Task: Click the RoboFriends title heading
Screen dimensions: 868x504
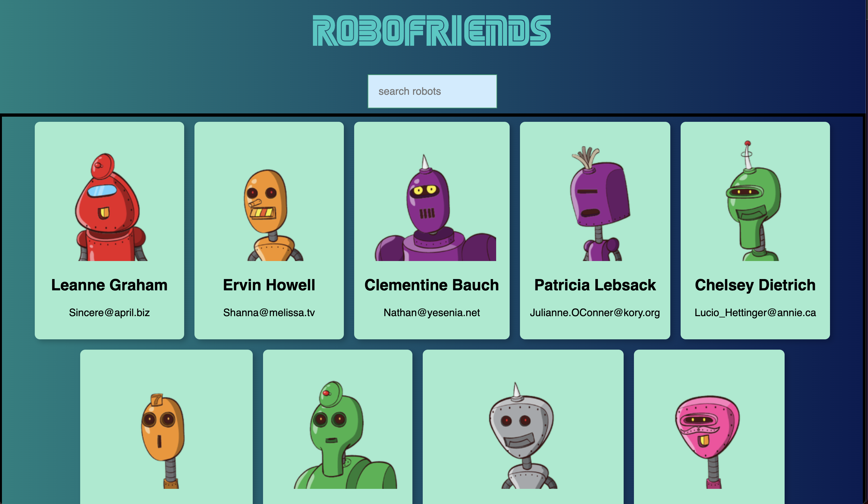Action: [x=432, y=31]
